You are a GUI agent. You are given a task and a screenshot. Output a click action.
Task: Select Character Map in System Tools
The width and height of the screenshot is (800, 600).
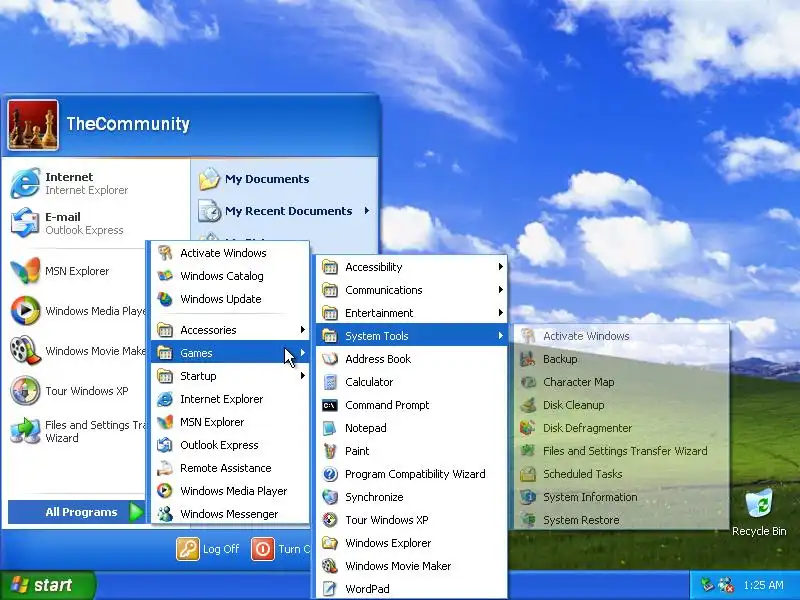coord(621,382)
